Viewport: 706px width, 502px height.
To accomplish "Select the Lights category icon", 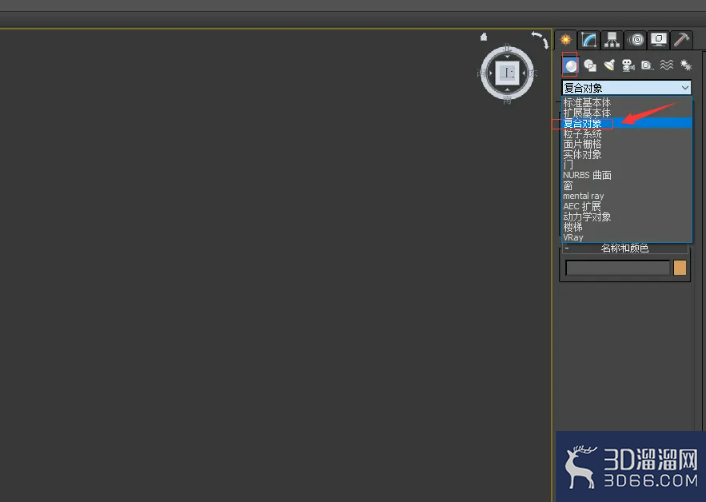I will click(x=609, y=66).
